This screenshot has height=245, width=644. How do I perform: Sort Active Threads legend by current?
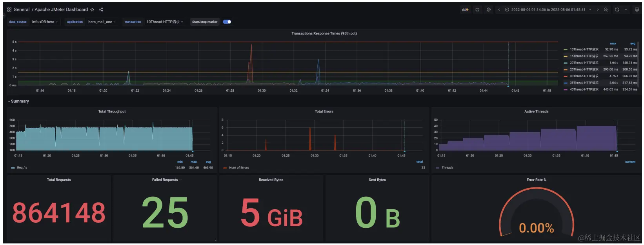(630, 162)
